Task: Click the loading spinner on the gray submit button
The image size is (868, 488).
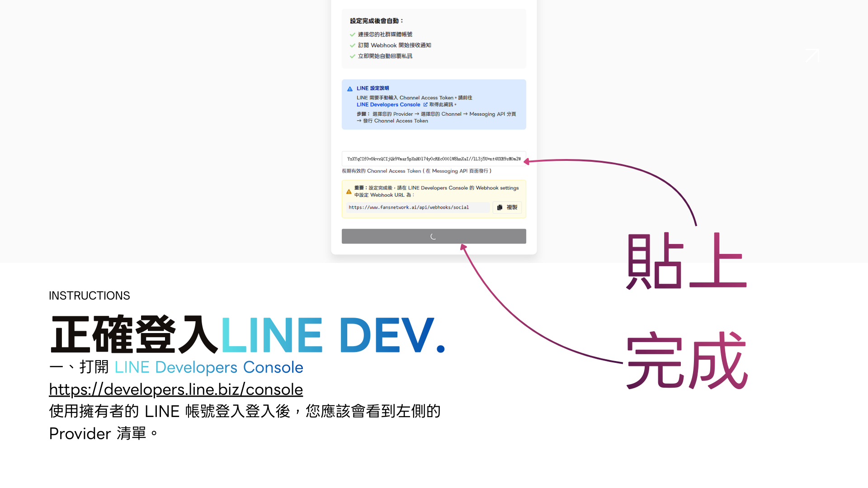Action: point(433,236)
